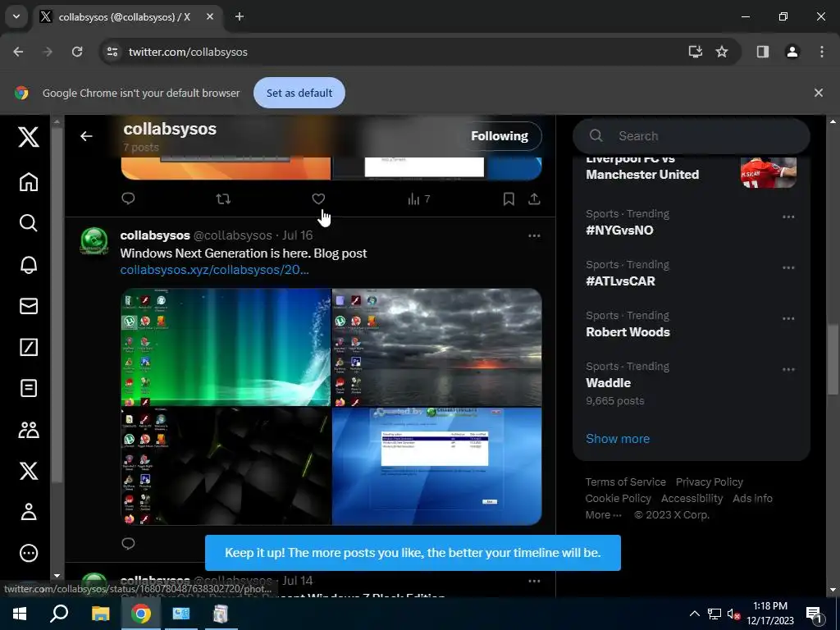This screenshot has width=840, height=630.
Task: Bookmark the top post
Action: [x=509, y=199]
